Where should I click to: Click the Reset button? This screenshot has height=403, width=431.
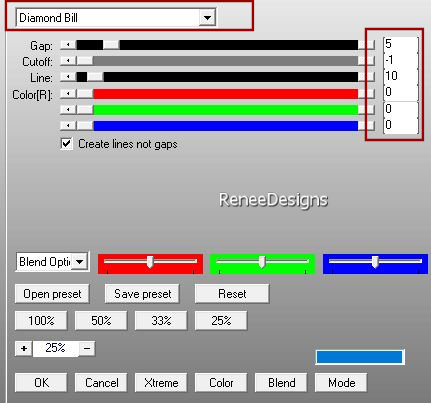(x=232, y=294)
